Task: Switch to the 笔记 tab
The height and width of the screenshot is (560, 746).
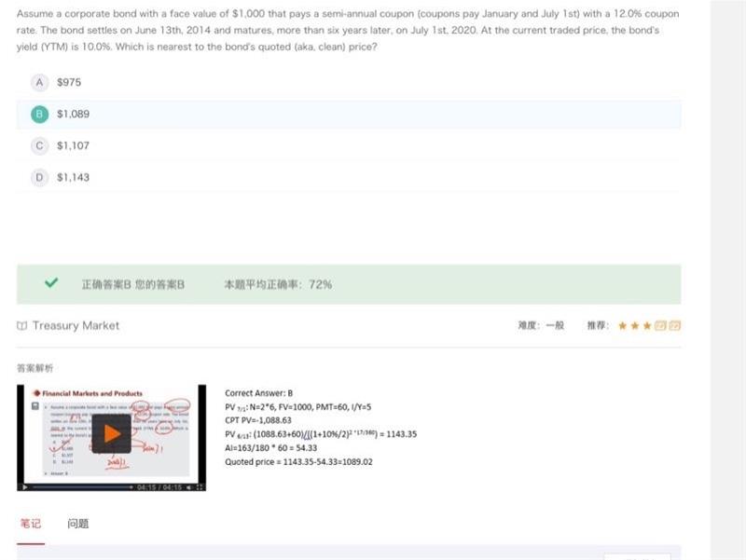Action: click(x=31, y=524)
